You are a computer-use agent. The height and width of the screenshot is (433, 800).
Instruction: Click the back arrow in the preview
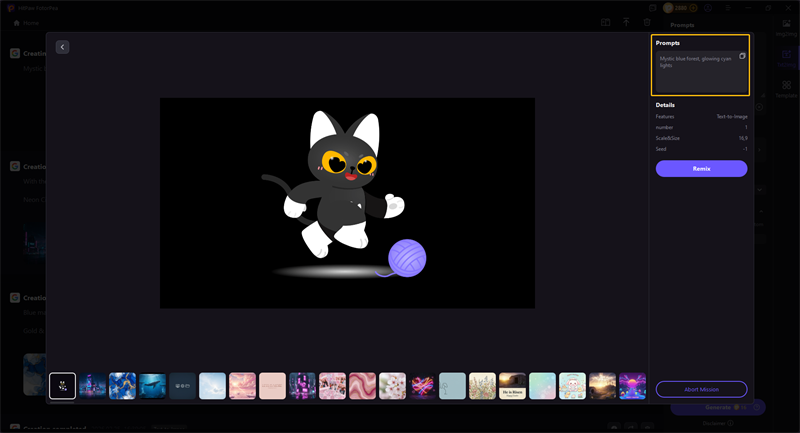coord(62,47)
